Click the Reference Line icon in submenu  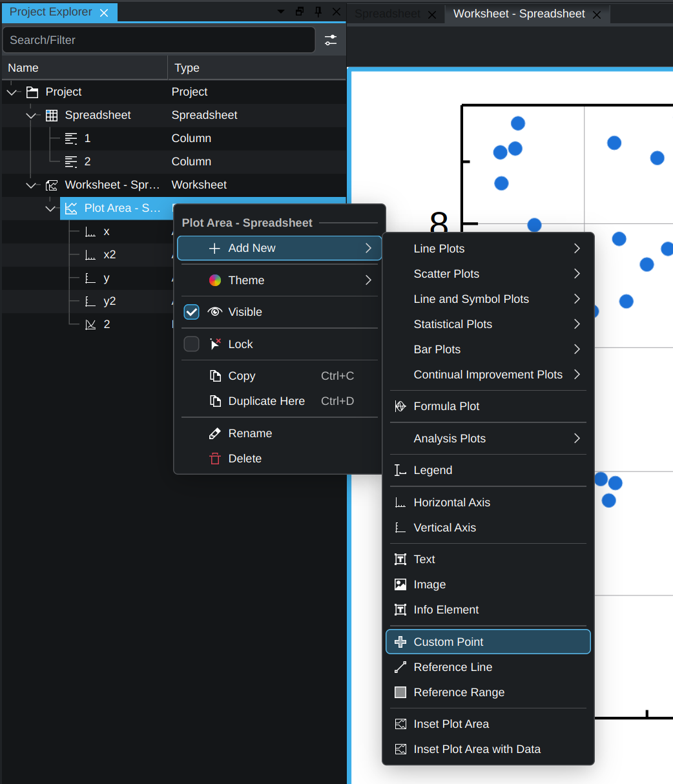click(400, 667)
